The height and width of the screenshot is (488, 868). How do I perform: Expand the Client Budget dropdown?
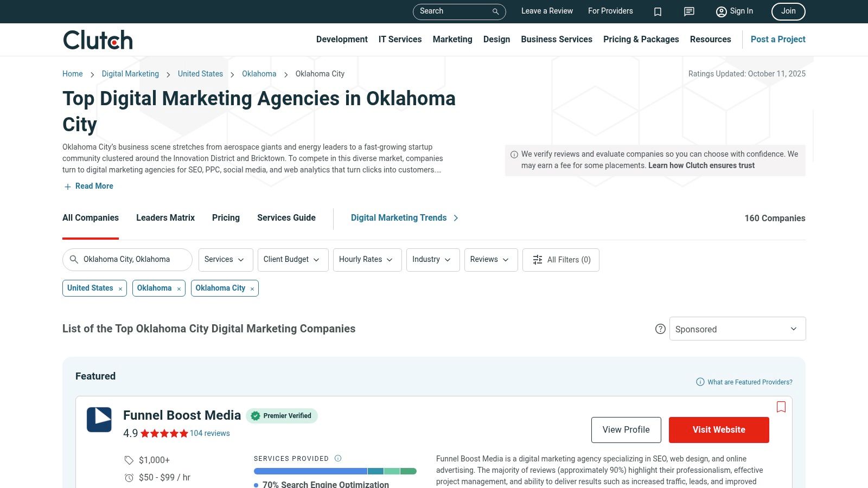[x=292, y=260]
